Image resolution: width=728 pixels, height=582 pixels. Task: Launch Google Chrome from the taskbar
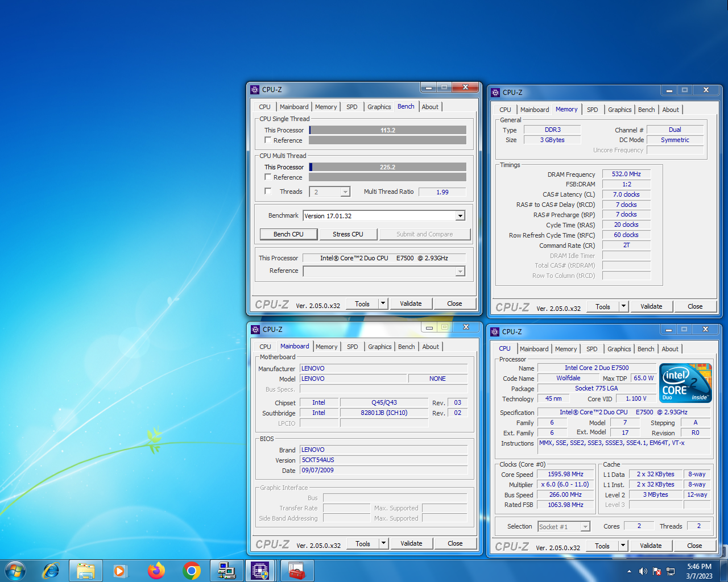click(192, 571)
